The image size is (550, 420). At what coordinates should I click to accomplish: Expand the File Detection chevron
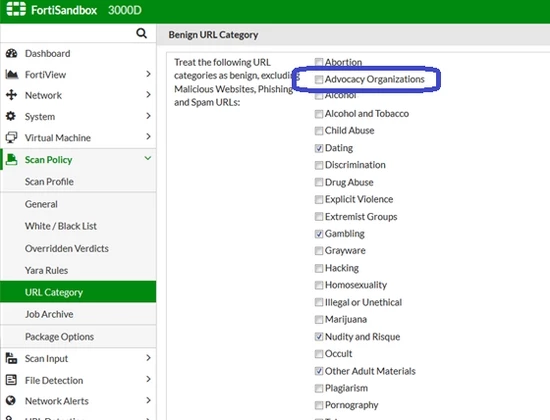148,379
